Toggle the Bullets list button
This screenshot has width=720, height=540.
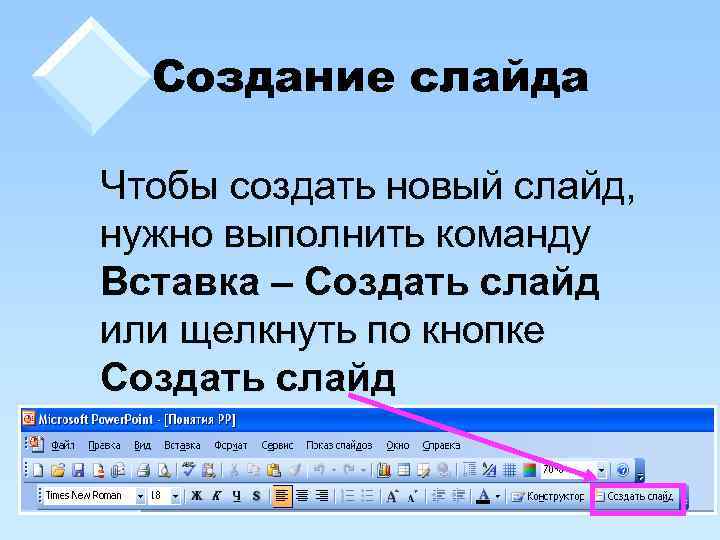click(x=368, y=496)
